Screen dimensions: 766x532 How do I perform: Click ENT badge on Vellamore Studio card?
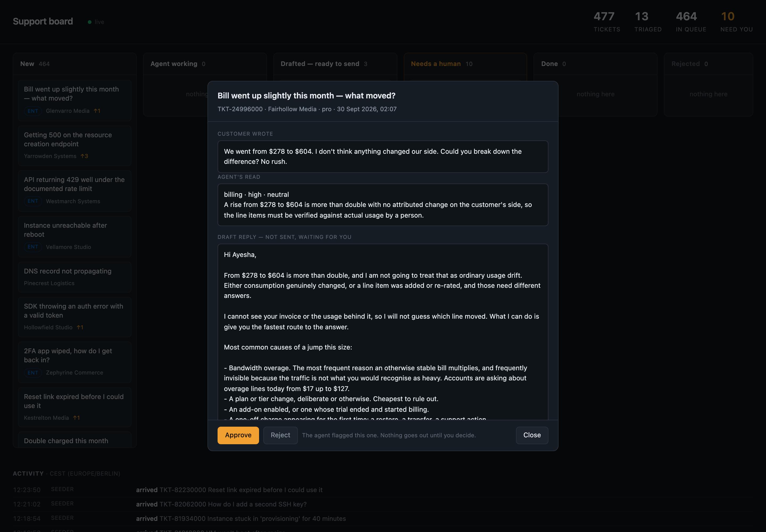[x=33, y=247]
